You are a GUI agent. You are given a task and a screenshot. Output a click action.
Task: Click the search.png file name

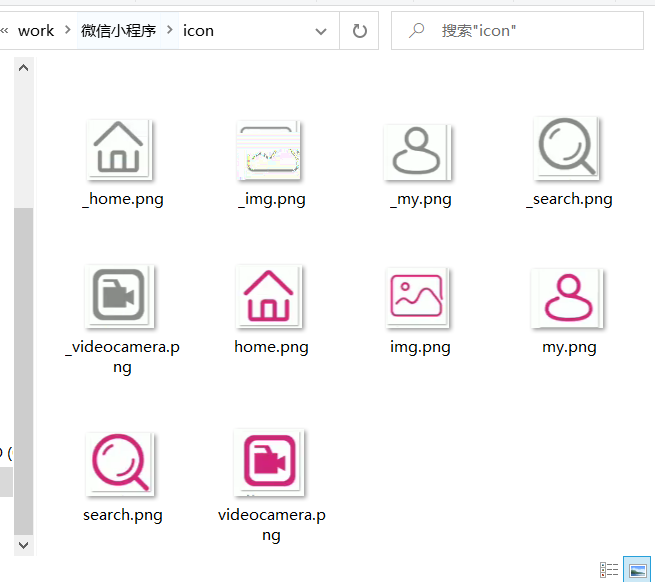pyautogui.click(x=122, y=515)
